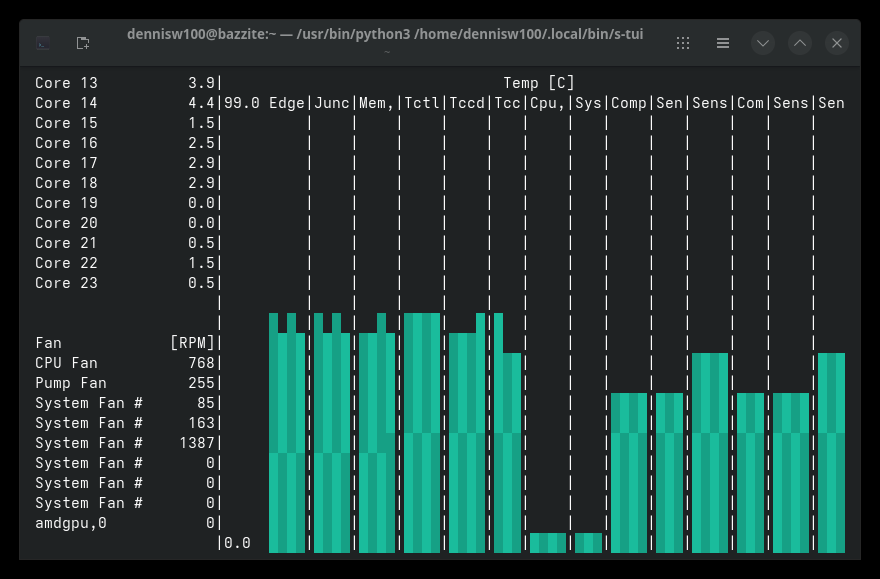
Task: Select the Edge temperature column label
Action: [287, 103]
